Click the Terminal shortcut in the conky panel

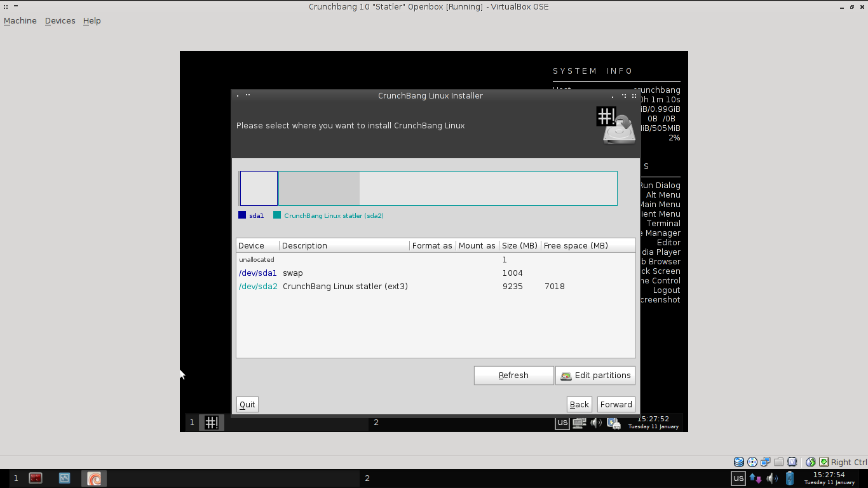[x=665, y=223]
